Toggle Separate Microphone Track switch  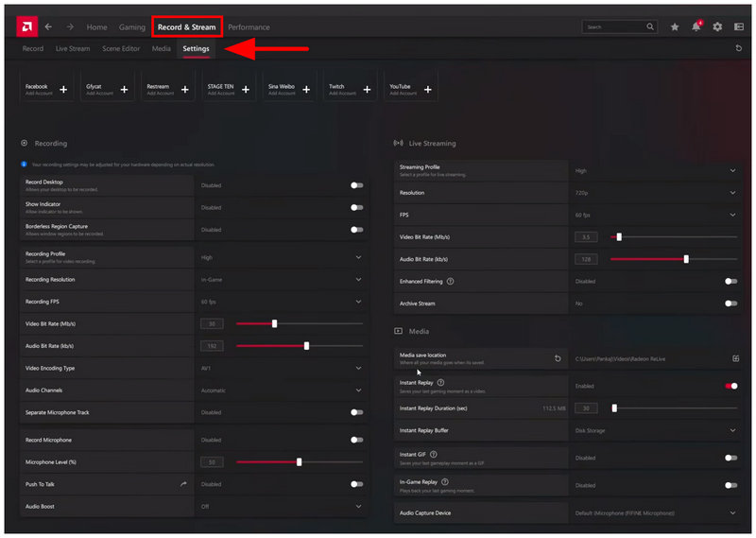pos(357,412)
